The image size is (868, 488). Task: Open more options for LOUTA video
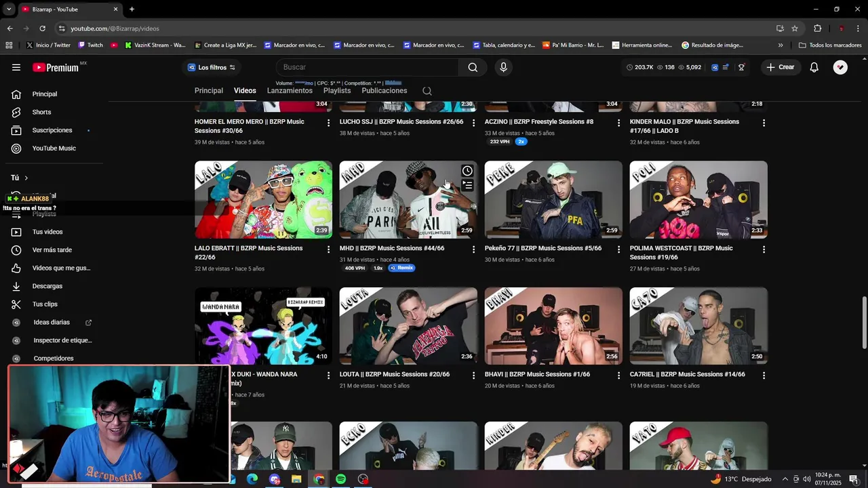tap(473, 375)
